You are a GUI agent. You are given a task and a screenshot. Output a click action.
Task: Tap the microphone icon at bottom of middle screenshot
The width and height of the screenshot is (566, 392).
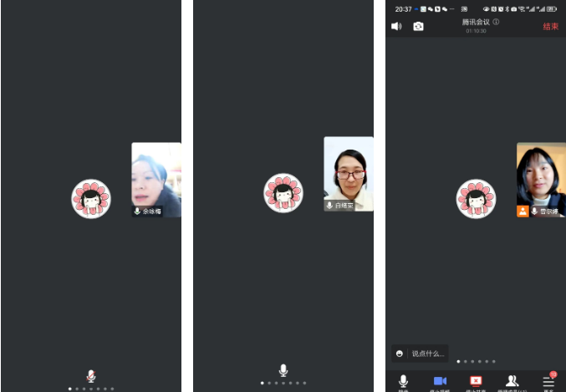coord(283,370)
